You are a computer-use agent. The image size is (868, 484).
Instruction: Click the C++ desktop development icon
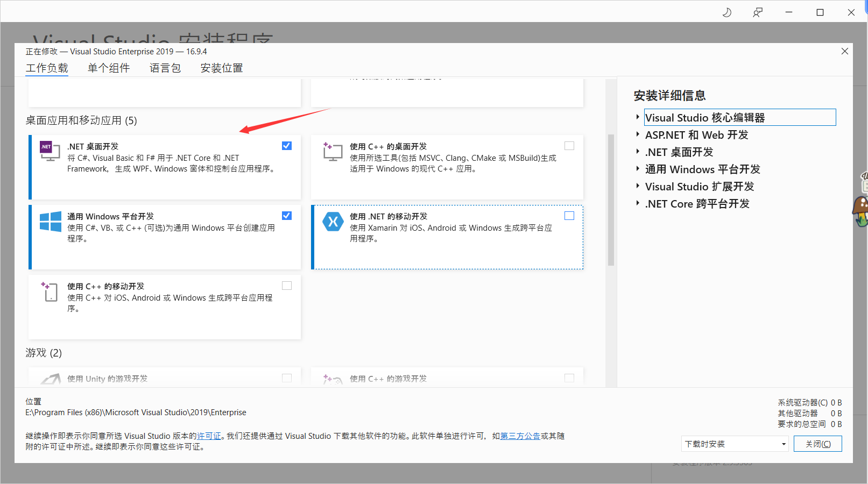coord(333,151)
